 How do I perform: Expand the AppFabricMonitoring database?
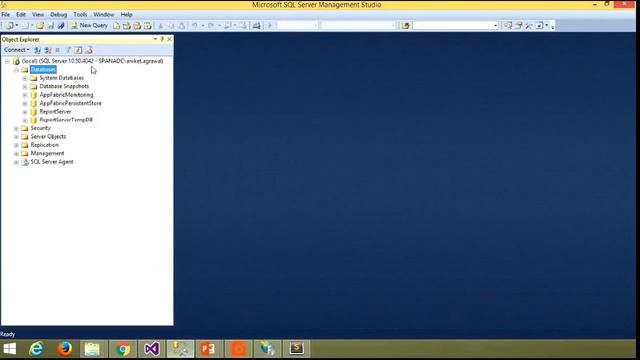coord(25,95)
